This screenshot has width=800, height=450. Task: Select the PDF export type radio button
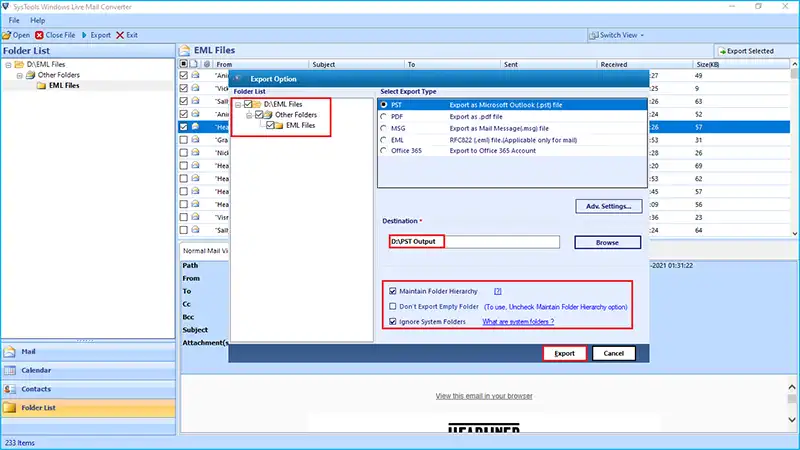tap(384, 116)
